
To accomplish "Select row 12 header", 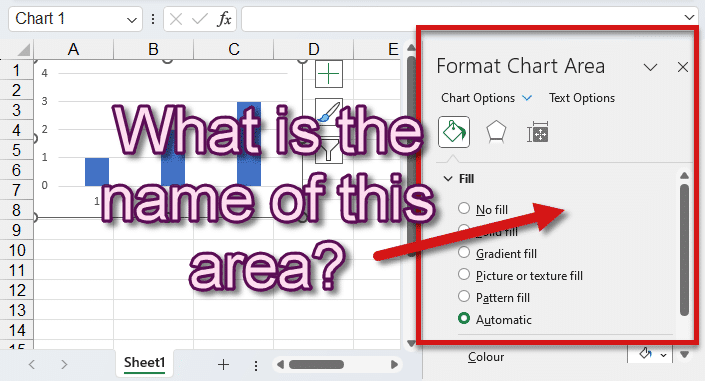I will coord(17,290).
